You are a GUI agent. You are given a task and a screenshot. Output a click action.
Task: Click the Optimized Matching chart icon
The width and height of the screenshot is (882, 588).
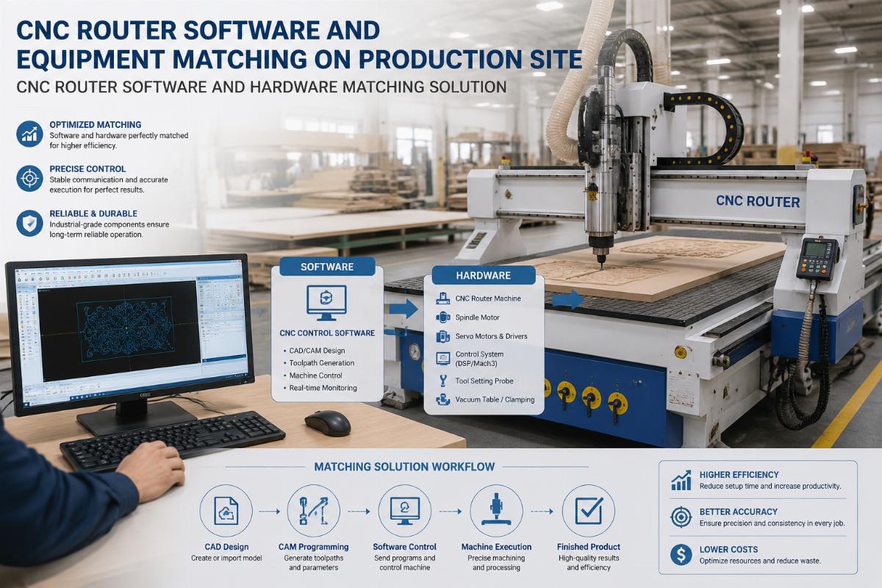pos(30,133)
